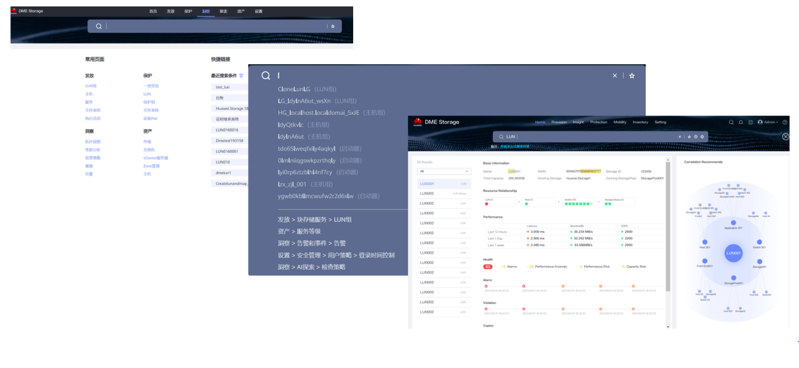Image resolution: width=799 pixels, height=368 pixels.
Task: Click the Huawei logo beside DME Storage
Action: point(417,122)
